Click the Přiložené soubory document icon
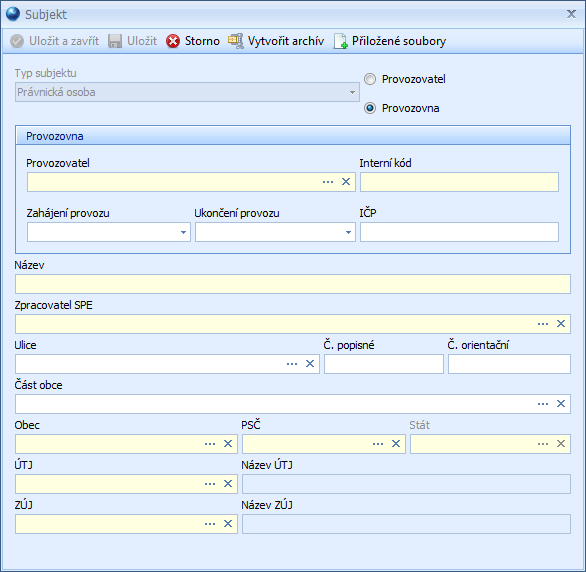The width and height of the screenshot is (586, 572). (x=340, y=41)
